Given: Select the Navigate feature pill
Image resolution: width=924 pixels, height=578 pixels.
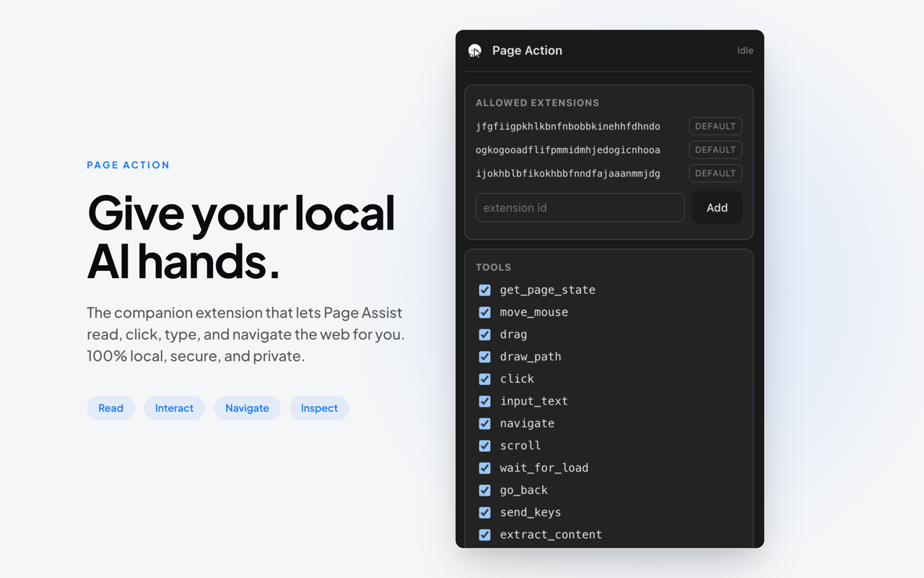Looking at the screenshot, I should click(x=247, y=408).
